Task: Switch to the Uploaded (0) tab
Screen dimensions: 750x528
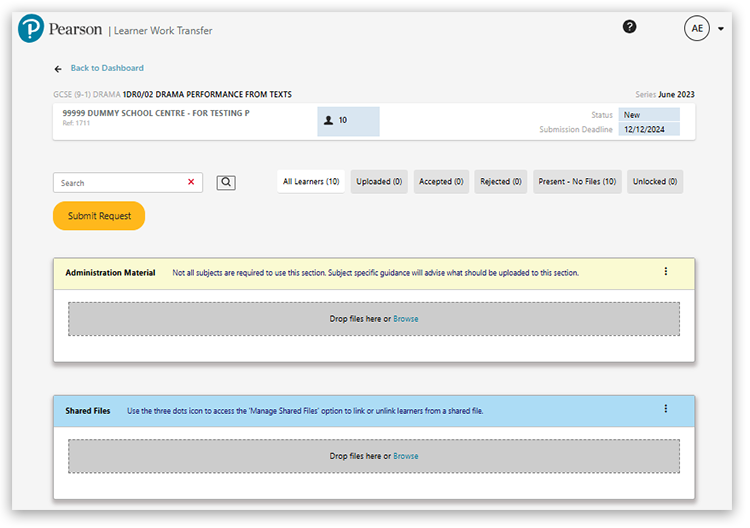Action: [379, 182]
